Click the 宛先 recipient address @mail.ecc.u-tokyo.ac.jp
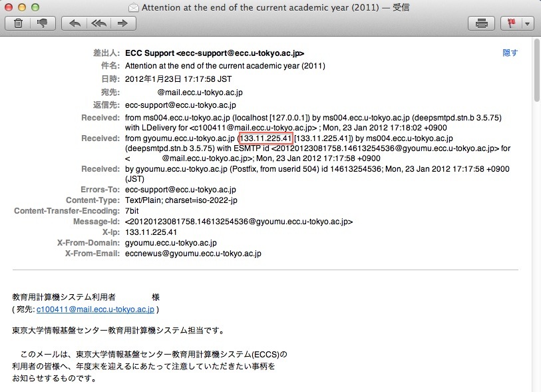The image size is (541, 392). pos(200,93)
